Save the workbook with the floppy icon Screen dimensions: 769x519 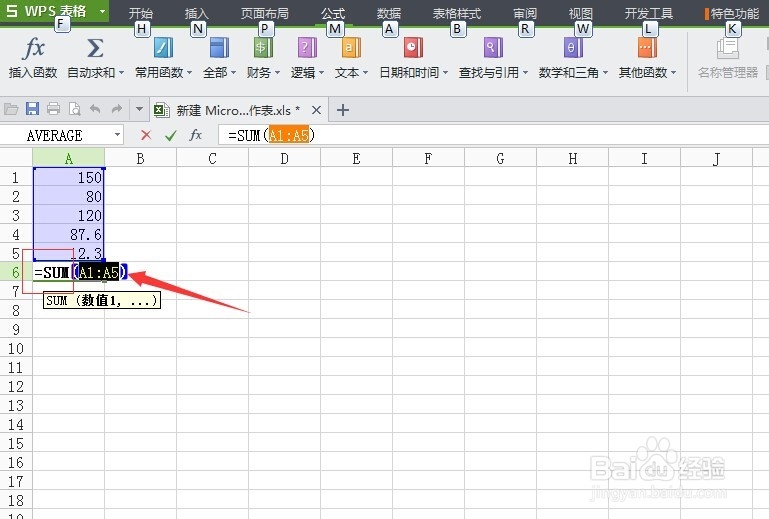pyautogui.click(x=32, y=109)
